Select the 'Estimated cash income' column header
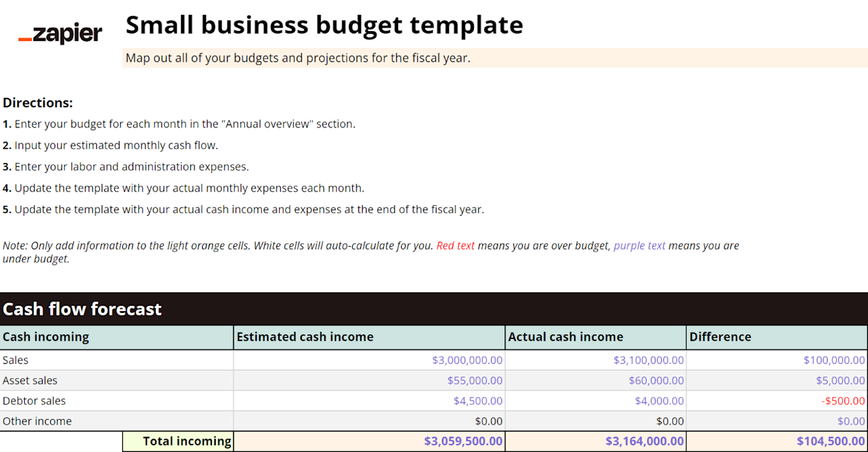Image resolution: width=868 pixels, height=452 pixels. (370, 337)
